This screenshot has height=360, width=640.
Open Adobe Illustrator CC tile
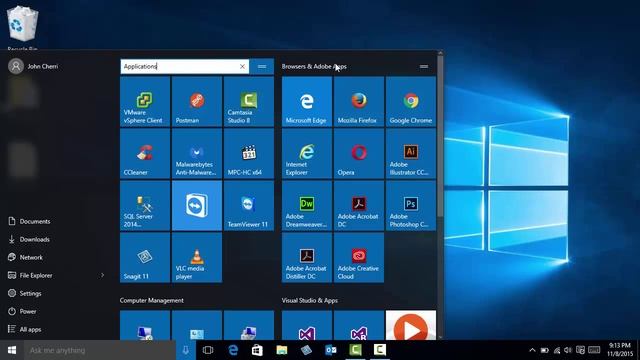[411, 153]
